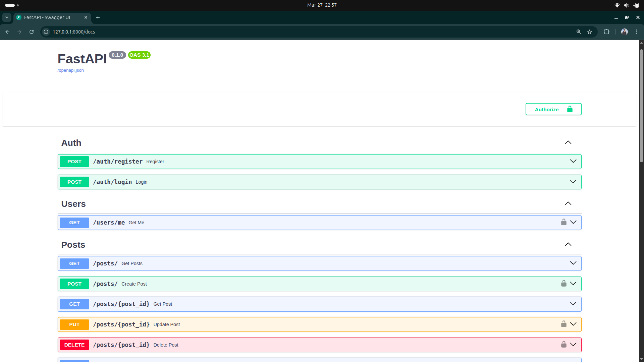Click lock icon on DELETE Delete Post row

point(563,345)
